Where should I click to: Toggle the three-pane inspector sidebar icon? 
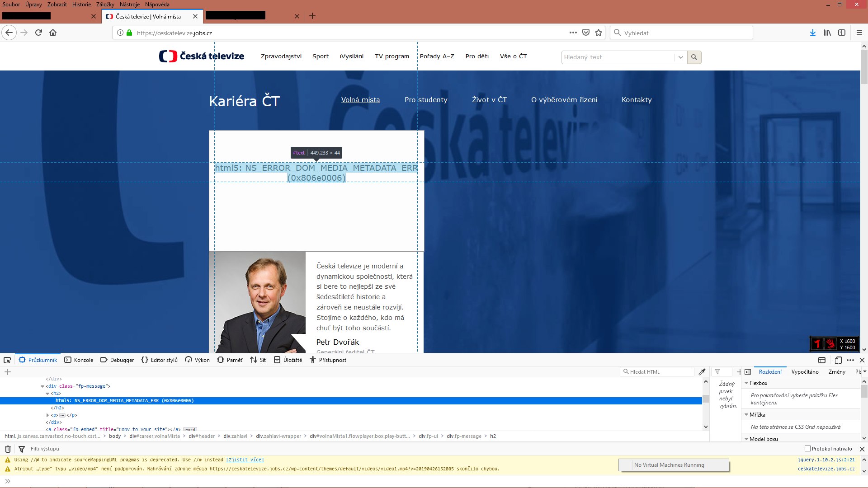point(748,372)
